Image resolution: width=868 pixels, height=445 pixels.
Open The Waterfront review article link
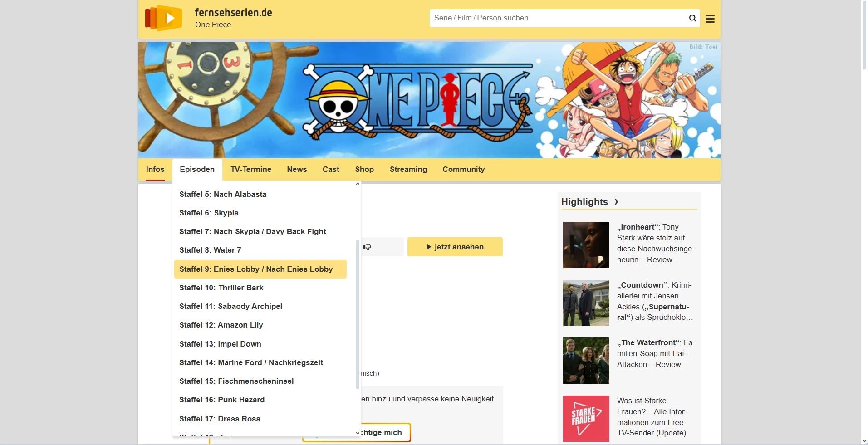click(x=656, y=353)
